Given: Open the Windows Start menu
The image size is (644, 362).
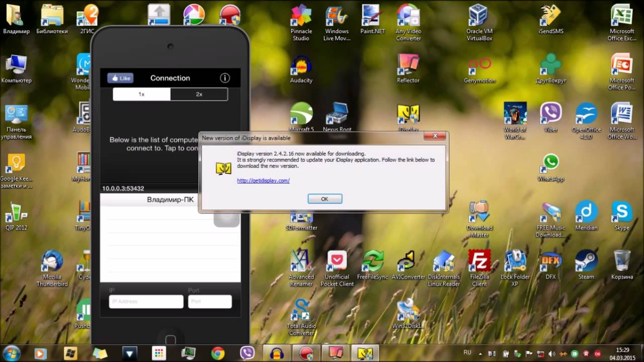Looking at the screenshot, I should tap(11, 353).
